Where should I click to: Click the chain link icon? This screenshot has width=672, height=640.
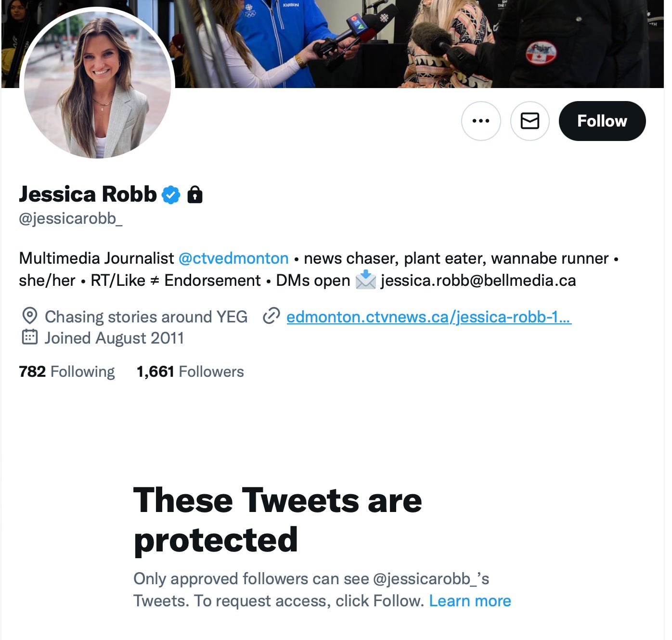[271, 316]
